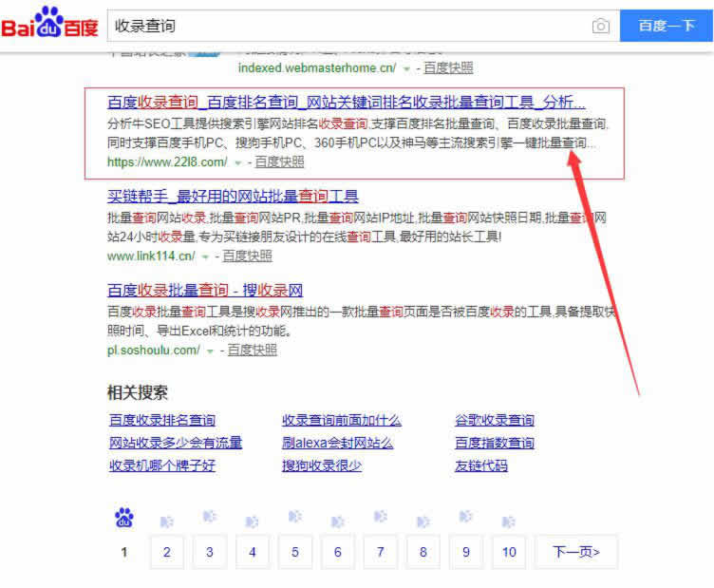The height and width of the screenshot is (588, 714).
Task: Expand the dropdown arrow next to indexed.webmasterhome.cn
Action: click(x=406, y=69)
